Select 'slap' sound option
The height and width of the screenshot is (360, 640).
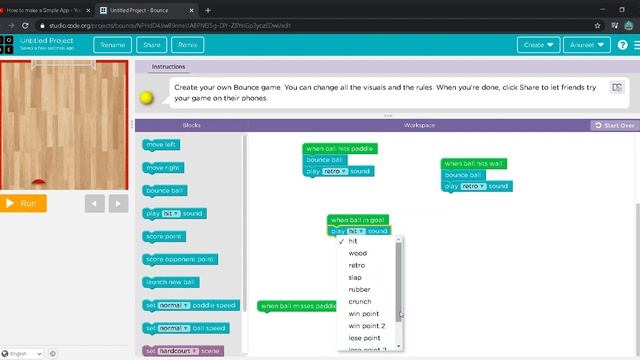(x=355, y=278)
